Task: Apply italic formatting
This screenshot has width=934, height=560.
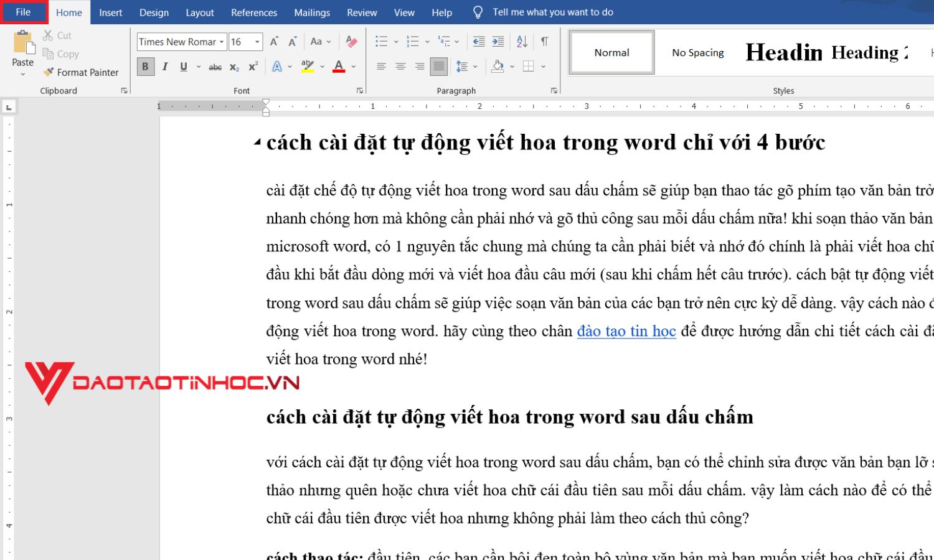Action: tap(164, 66)
